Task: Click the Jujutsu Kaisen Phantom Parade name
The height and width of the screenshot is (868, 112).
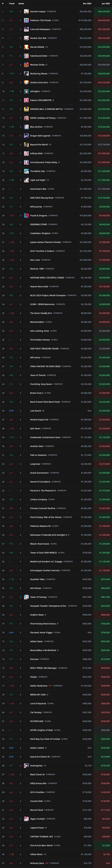Action: pyautogui.click(x=45, y=242)
